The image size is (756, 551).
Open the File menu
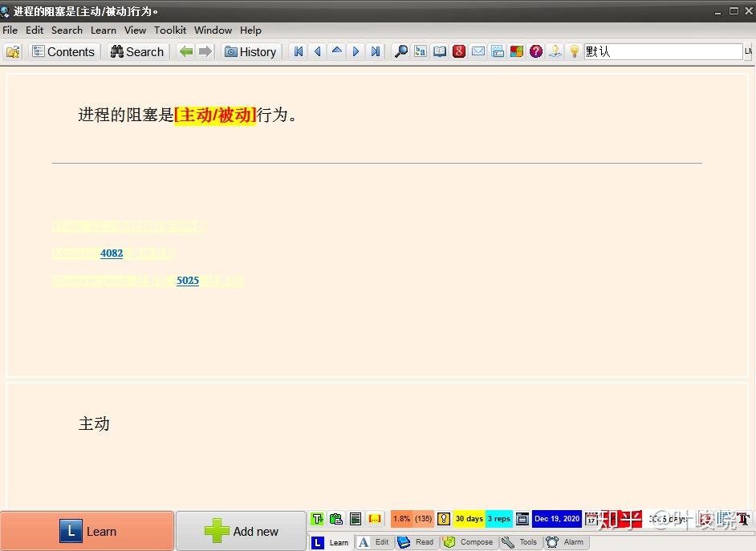pos(10,30)
